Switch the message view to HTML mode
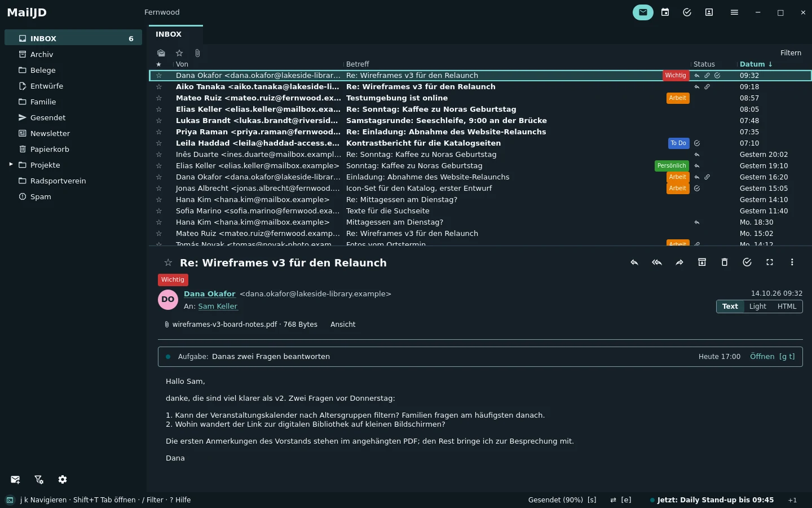The image size is (812, 508). (787, 306)
